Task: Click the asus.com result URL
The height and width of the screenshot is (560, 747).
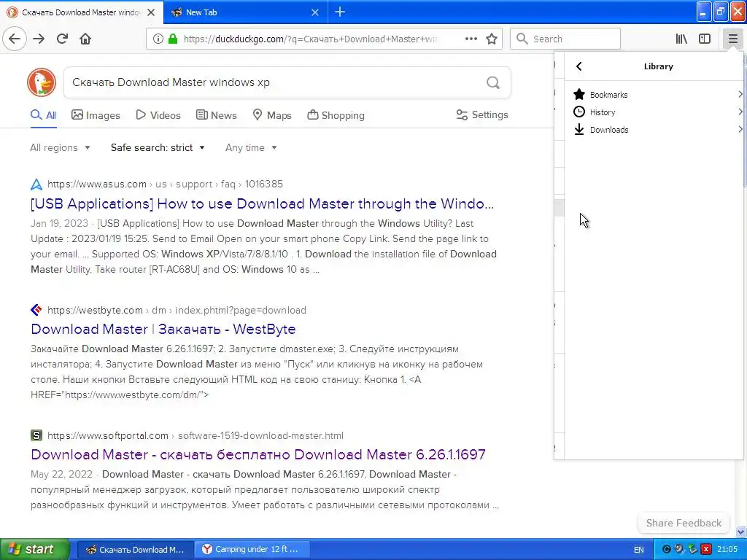Action: point(165,184)
